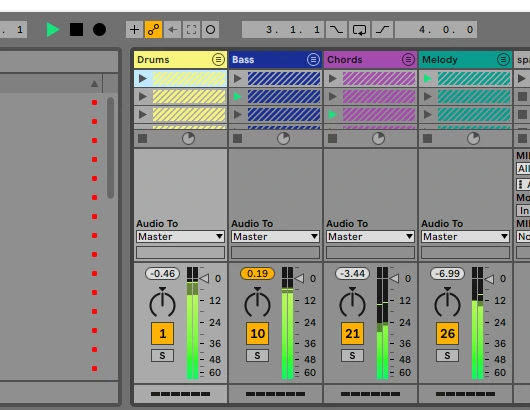The image size is (530, 410).
Task: Disable the Automation Arm button
Action: [153, 30]
